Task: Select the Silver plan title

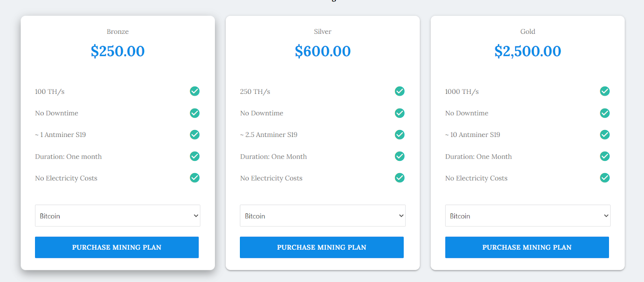Action: pyautogui.click(x=323, y=31)
